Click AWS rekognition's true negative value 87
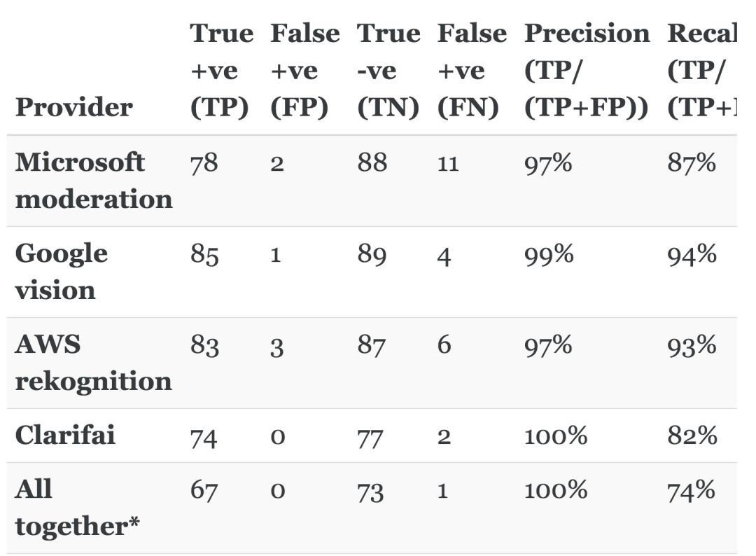The width and height of the screenshot is (756, 556). [x=371, y=345]
